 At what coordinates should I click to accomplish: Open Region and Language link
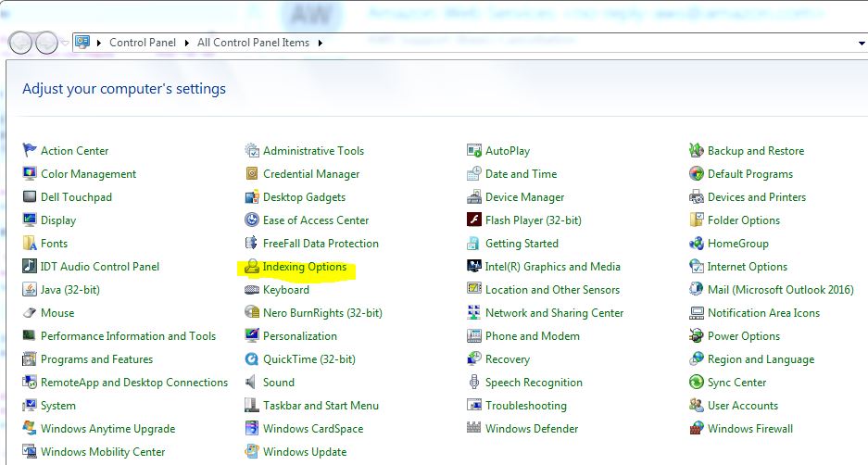[761, 359]
